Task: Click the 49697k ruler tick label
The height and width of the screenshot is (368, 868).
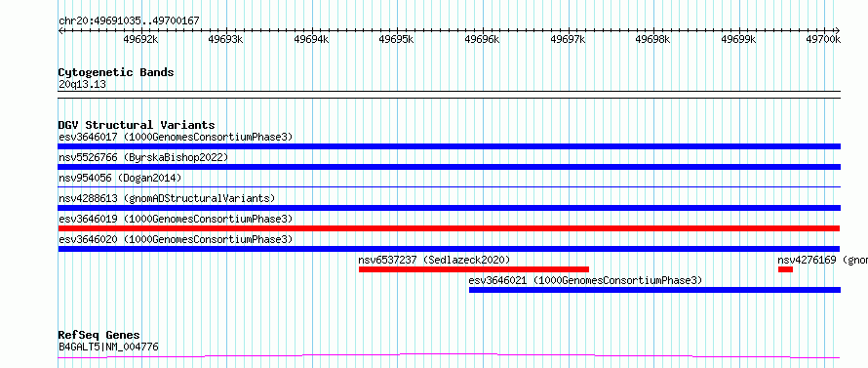Action: [x=568, y=39]
